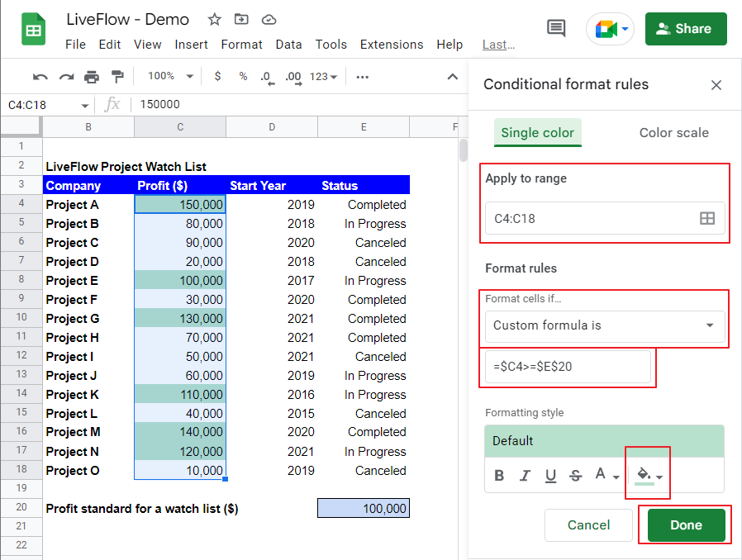Activate the paint format tool
The width and height of the screenshot is (742, 560).
117,77
